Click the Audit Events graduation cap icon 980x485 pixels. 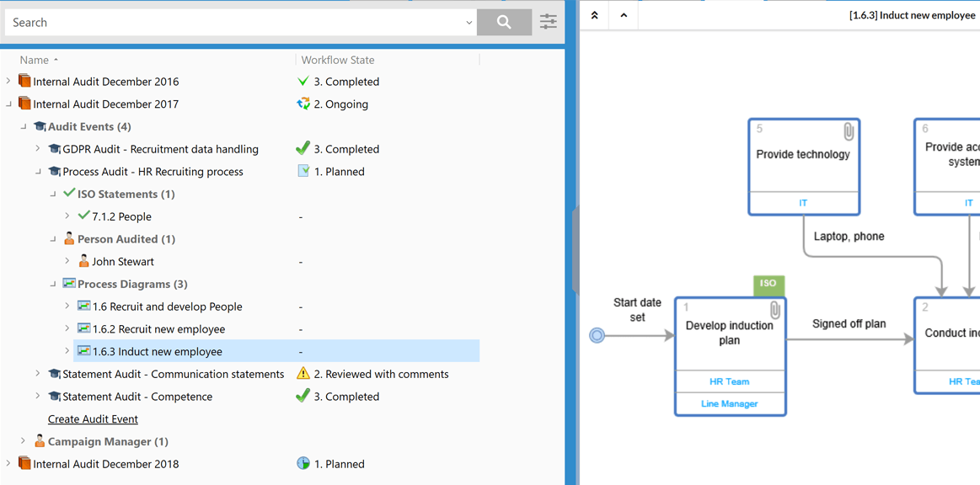[x=40, y=126]
